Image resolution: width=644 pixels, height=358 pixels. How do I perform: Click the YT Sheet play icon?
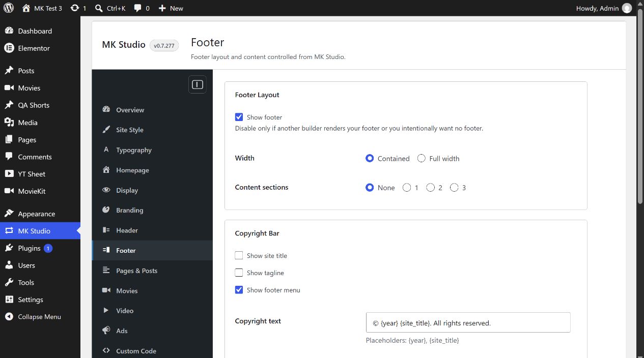pyautogui.click(x=9, y=174)
